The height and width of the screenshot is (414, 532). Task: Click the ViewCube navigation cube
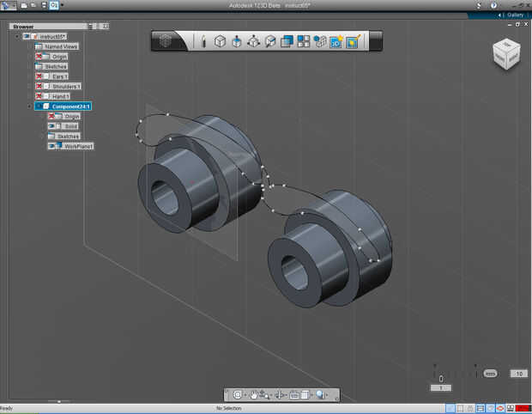coord(505,54)
